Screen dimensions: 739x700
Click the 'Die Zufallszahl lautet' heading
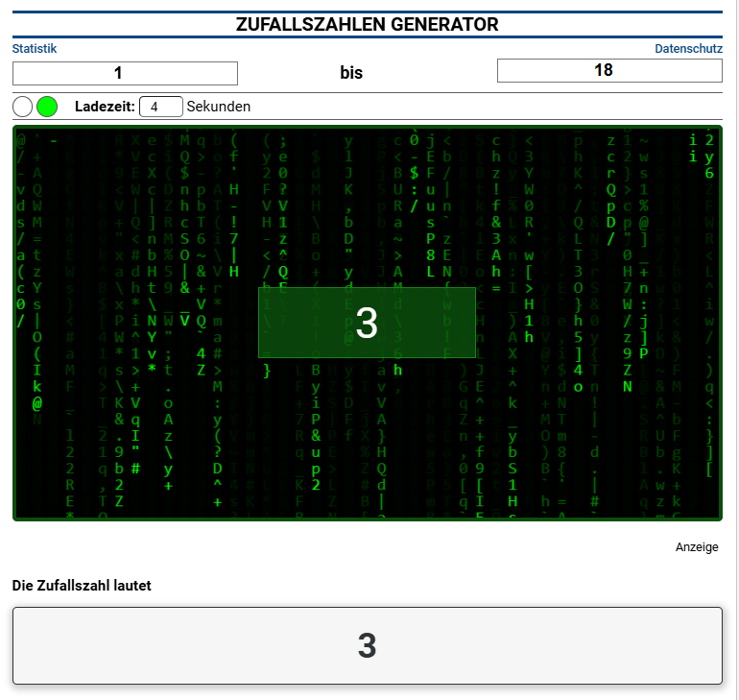82,585
